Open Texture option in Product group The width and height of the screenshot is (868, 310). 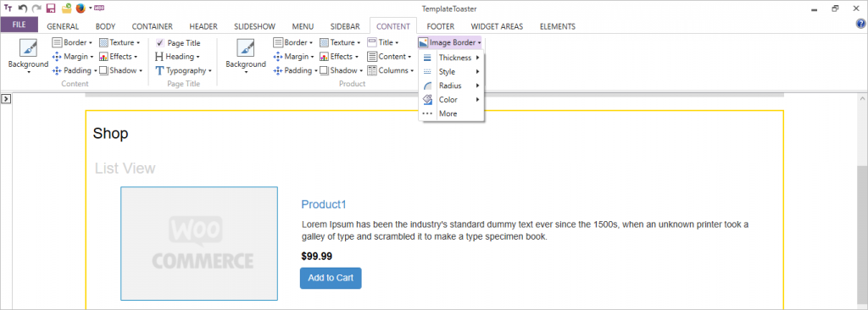pyautogui.click(x=340, y=42)
